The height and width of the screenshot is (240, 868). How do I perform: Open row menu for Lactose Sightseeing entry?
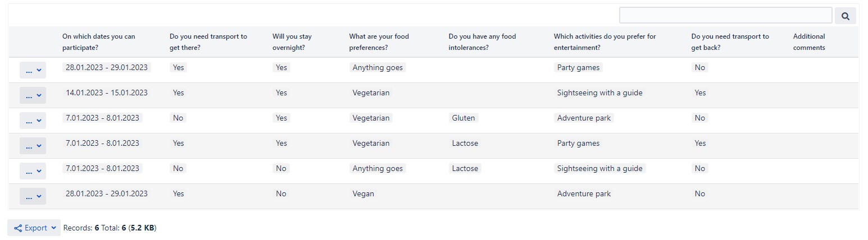33,171
